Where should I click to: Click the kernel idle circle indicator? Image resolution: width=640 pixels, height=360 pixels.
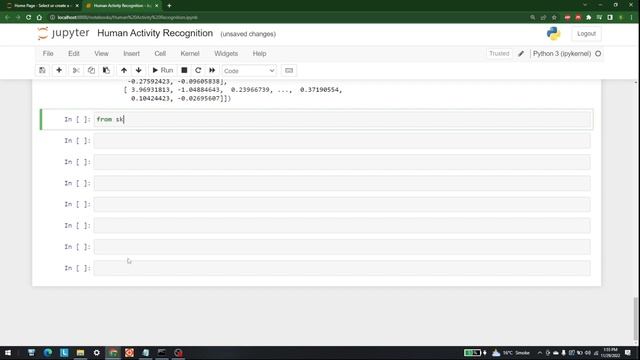coord(598,53)
